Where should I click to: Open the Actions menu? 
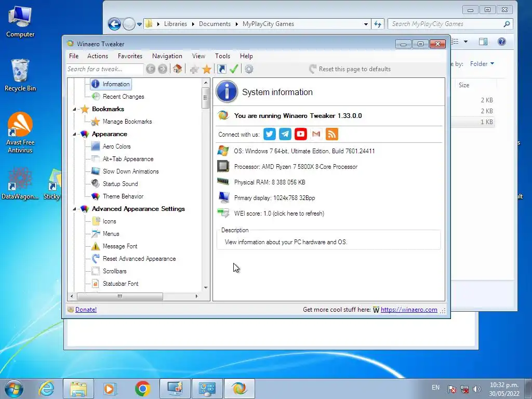point(97,56)
